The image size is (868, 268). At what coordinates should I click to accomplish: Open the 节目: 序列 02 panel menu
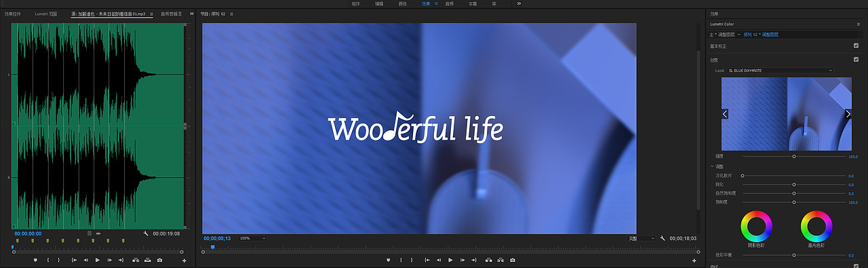[232, 14]
